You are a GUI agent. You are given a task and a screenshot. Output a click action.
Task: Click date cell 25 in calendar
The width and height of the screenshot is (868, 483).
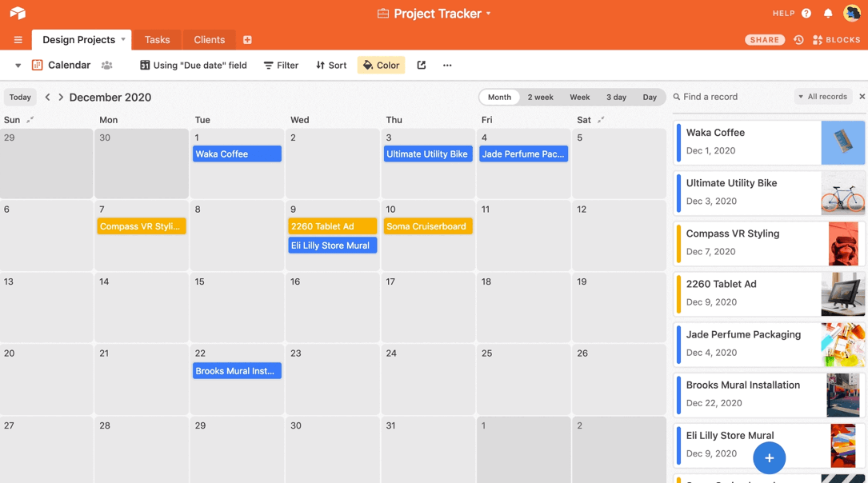(x=523, y=379)
